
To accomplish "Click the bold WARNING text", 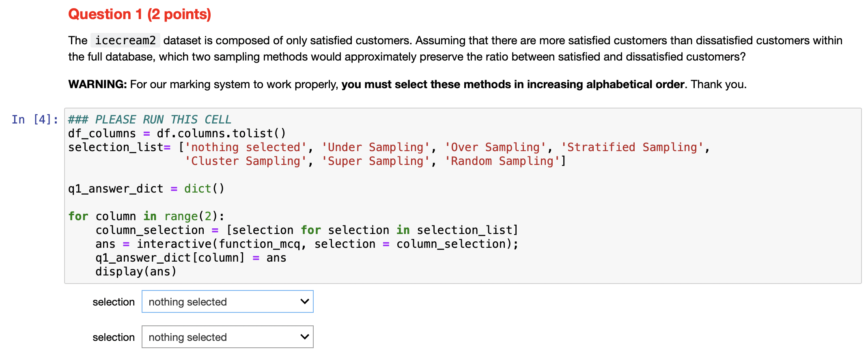I will (97, 84).
